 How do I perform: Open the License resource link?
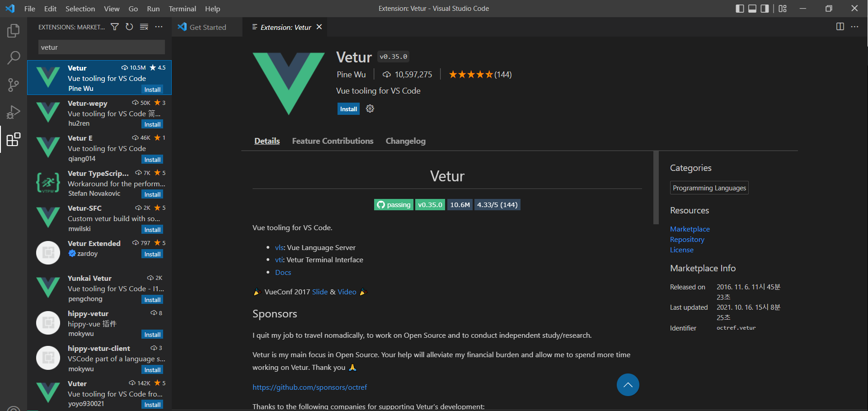pos(681,250)
